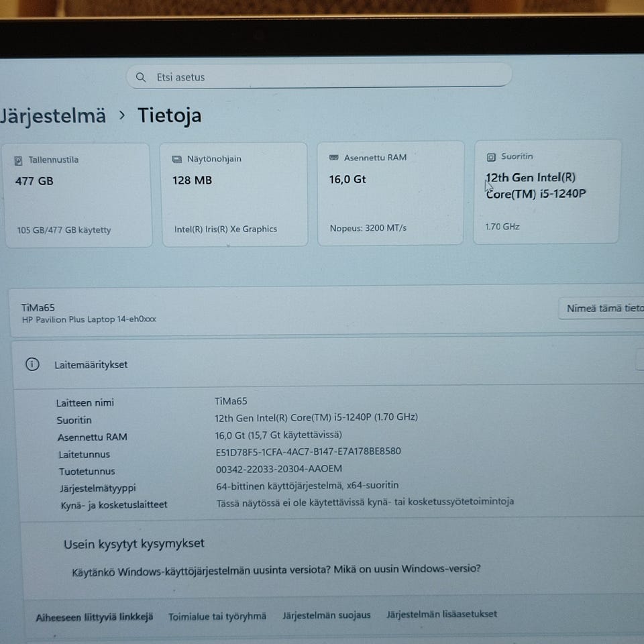Viewport: 644px width, 644px height.
Task: Collapse the Laitemääritykset section header
Action: point(329,364)
